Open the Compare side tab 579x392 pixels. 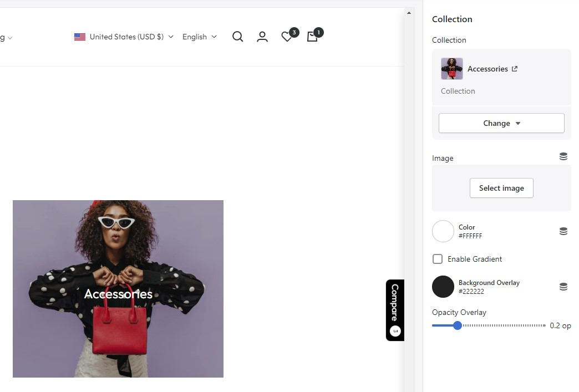tap(395, 310)
